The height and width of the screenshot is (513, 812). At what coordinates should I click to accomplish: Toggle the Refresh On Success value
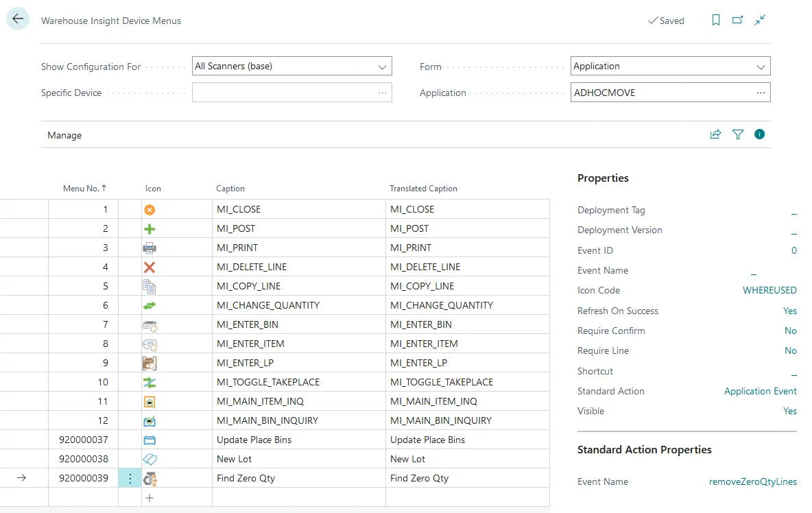tap(789, 311)
